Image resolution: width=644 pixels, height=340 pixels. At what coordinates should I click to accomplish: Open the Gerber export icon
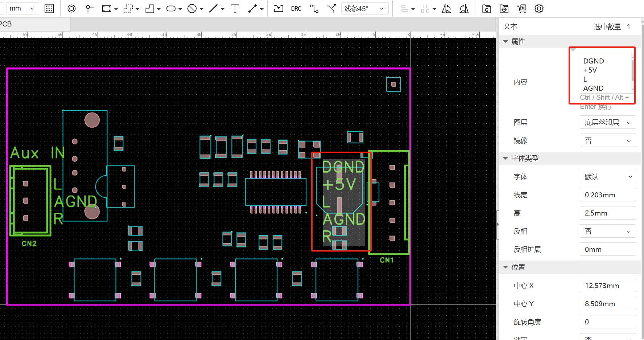pyautogui.click(x=487, y=9)
